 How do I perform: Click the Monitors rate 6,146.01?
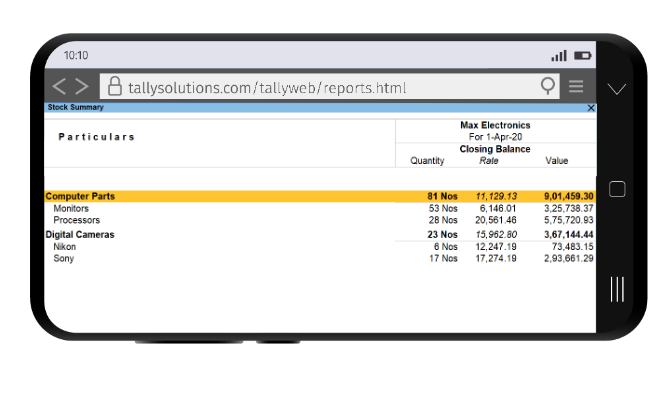pyautogui.click(x=498, y=208)
